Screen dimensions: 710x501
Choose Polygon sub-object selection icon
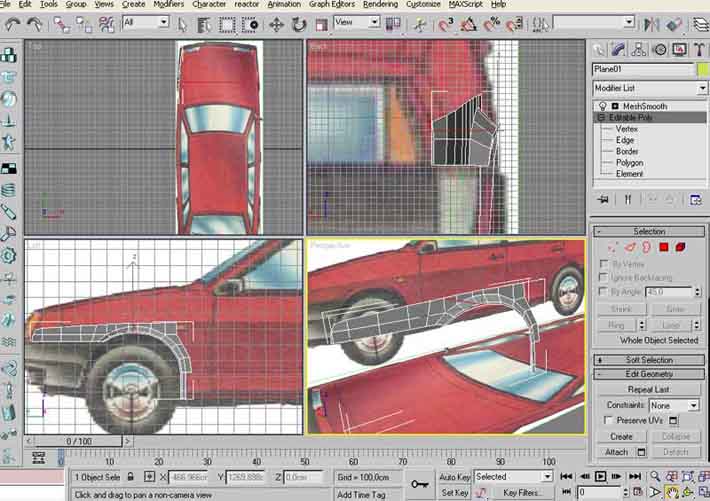pyautogui.click(x=663, y=247)
